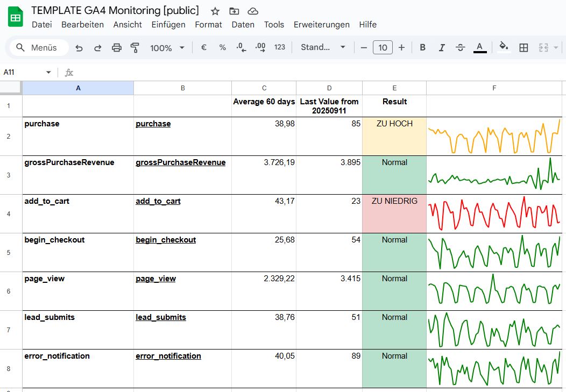Toggle italic formatting
Viewport: 566px width, 392px height.
[x=441, y=48]
